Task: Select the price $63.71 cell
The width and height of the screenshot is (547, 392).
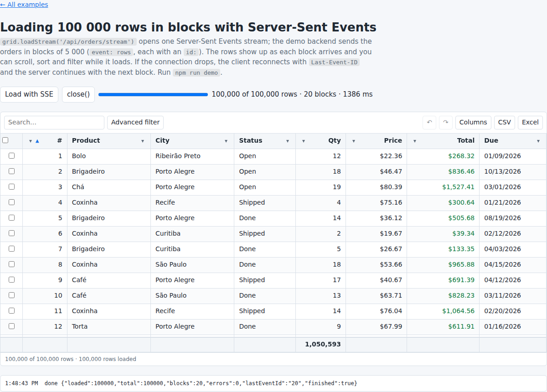Action: coord(376,295)
